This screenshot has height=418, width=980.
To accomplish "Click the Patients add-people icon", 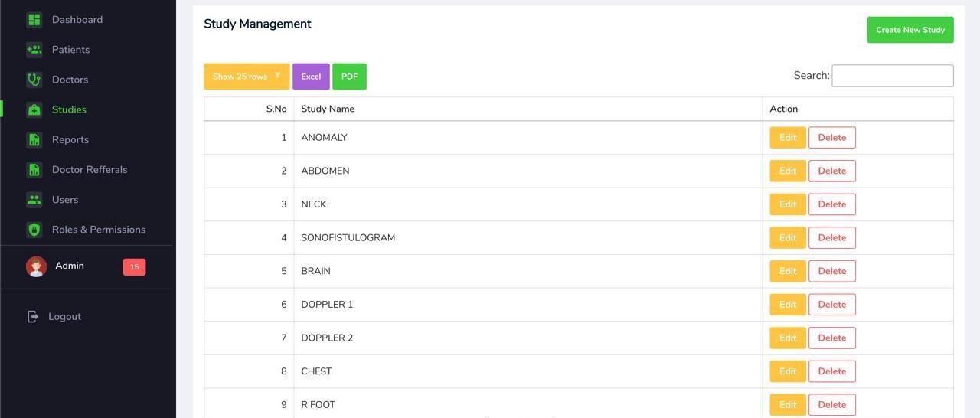I will [x=34, y=50].
